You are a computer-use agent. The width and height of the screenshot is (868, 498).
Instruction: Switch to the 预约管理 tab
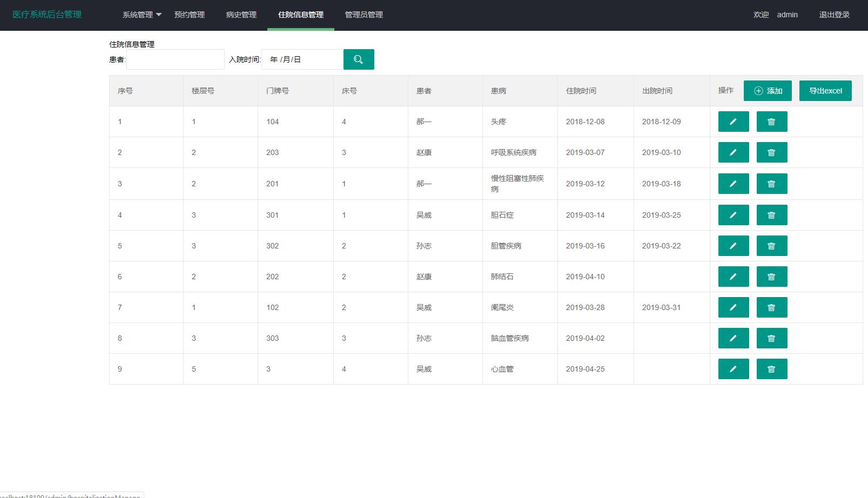coord(189,15)
